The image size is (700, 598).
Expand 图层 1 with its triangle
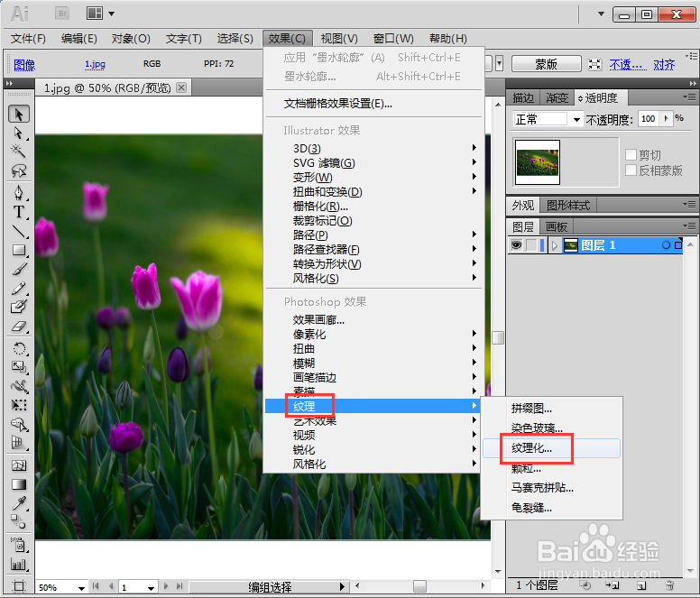pyautogui.click(x=555, y=245)
